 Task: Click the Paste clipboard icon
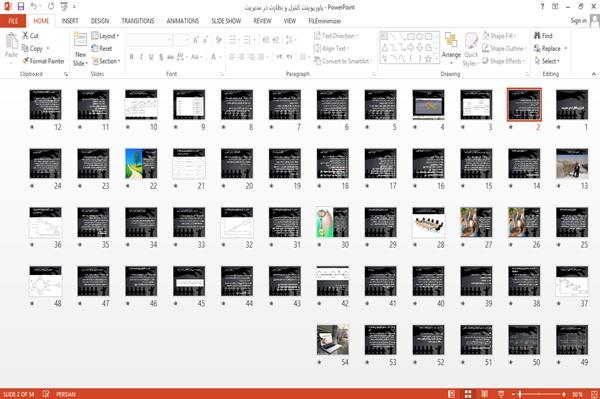coord(11,41)
